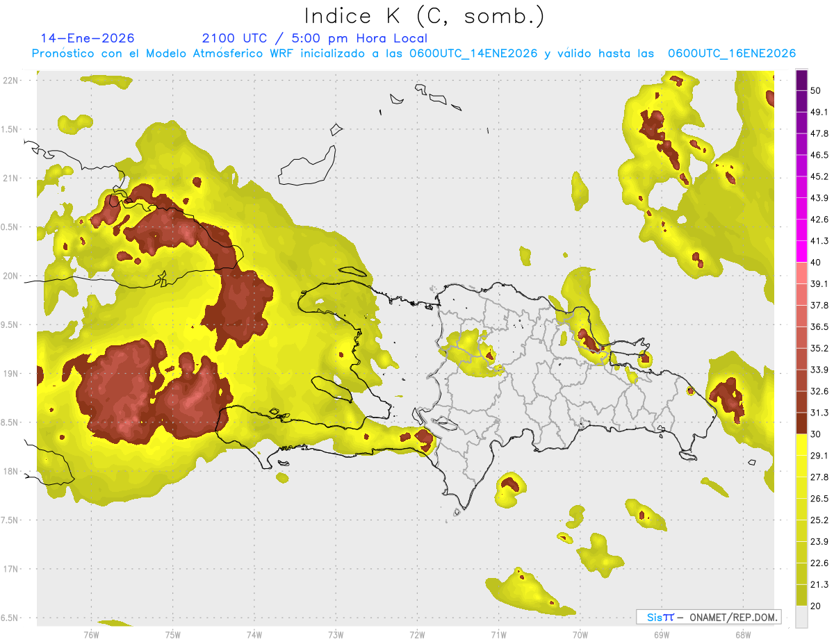Click the "18N" latitude label
The image size is (834, 644).
10,471
